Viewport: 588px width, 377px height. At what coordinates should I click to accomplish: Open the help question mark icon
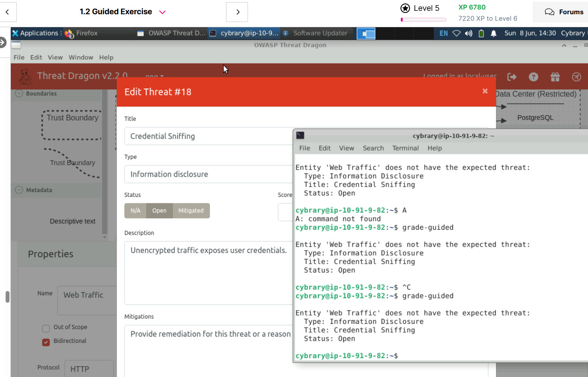point(534,77)
